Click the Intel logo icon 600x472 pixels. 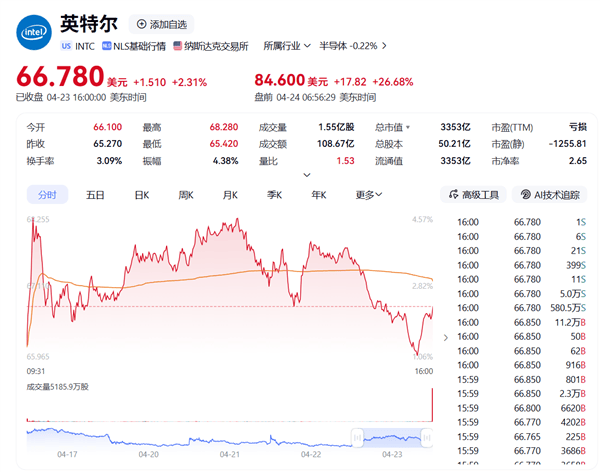[x=34, y=33]
